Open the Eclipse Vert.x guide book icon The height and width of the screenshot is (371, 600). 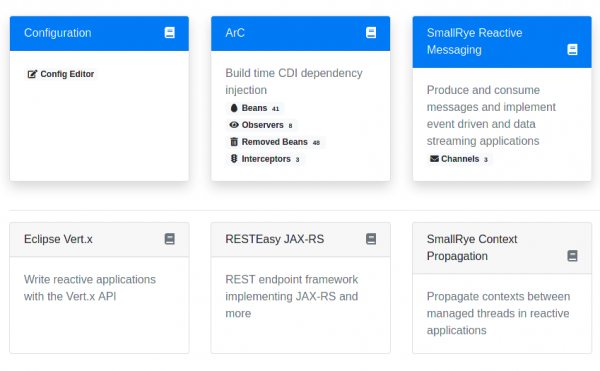pyautogui.click(x=170, y=239)
